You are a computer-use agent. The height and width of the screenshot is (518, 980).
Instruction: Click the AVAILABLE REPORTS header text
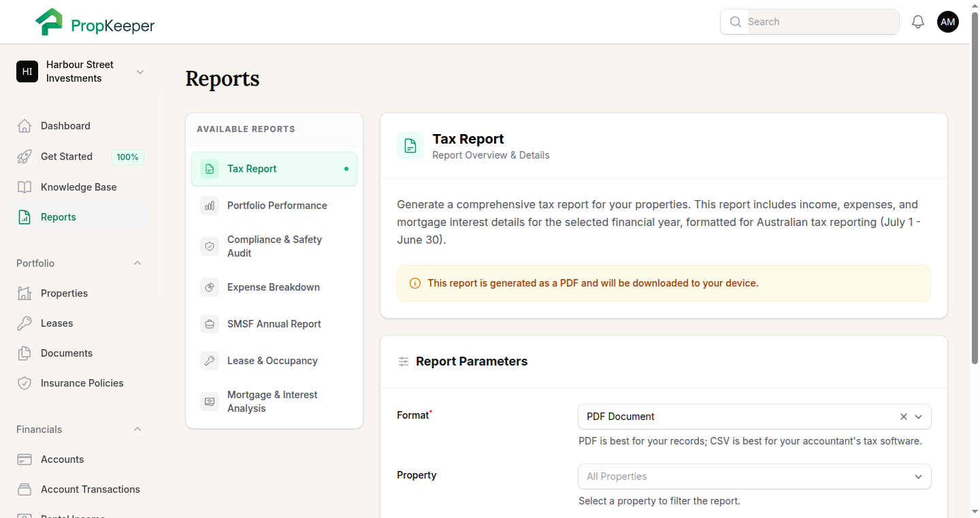point(246,129)
